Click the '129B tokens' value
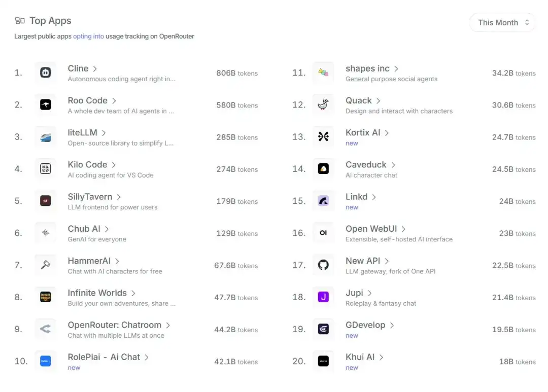Viewport: 548px width, 392px height. click(x=237, y=233)
